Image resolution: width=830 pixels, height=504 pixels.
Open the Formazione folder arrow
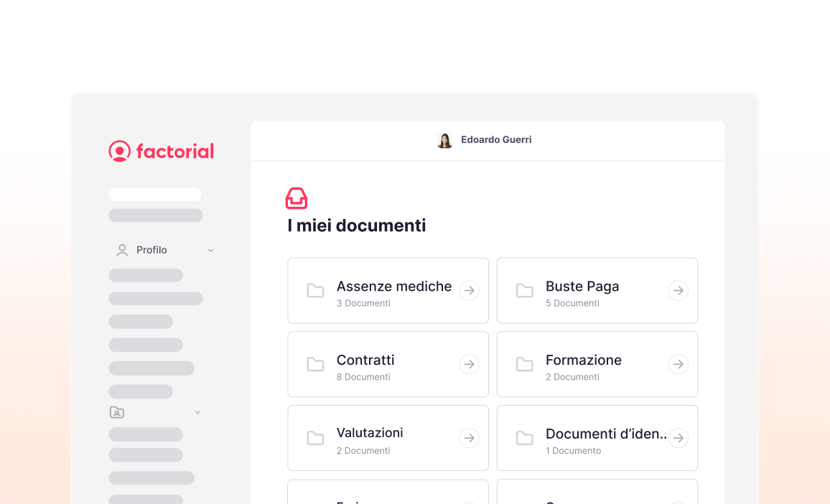[678, 364]
